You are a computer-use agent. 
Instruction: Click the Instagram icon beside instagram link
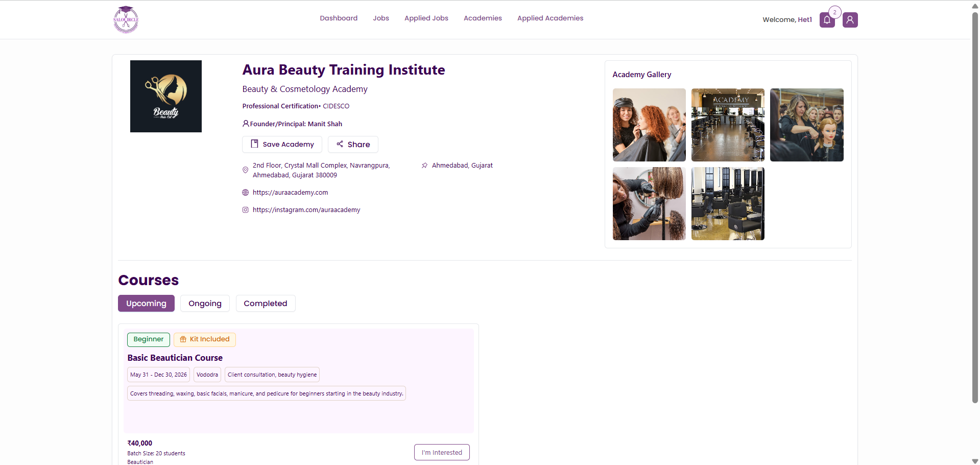(x=245, y=210)
